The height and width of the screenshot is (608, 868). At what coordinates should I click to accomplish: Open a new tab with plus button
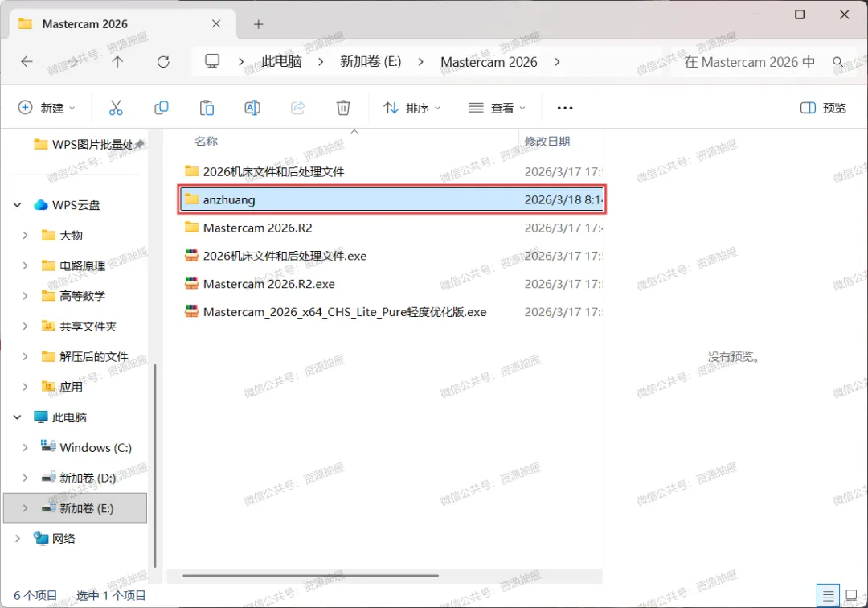(259, 24)
